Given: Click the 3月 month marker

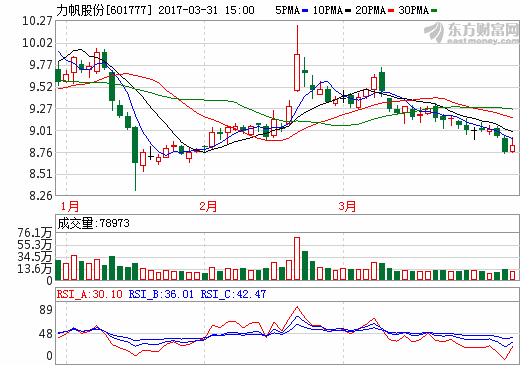Looking at the screenshot, I should coord(347,206).
